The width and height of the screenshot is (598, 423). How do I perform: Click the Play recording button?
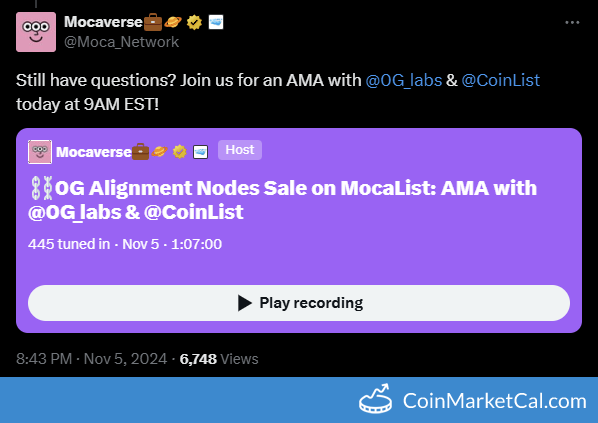(x=299, y=303)
